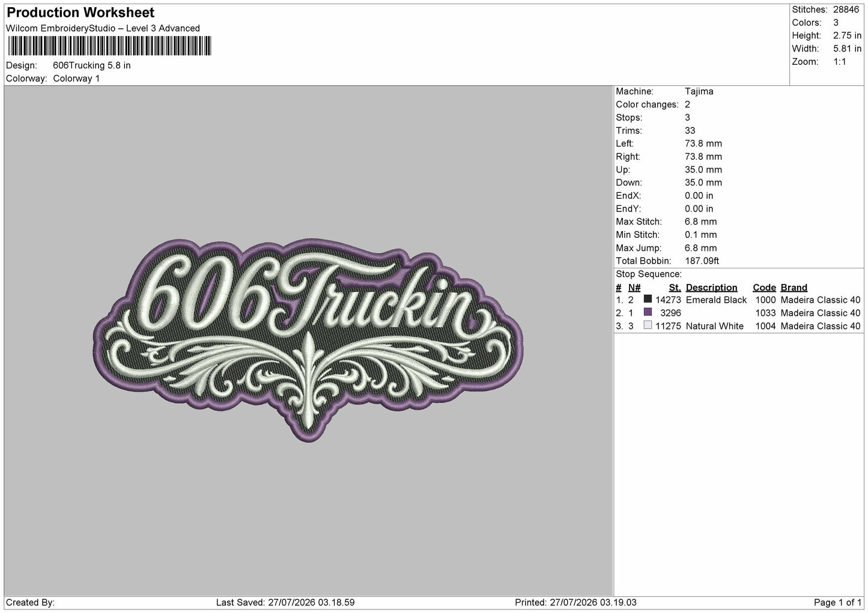Click the Emerald Black color swatch
868x613 pixels.
click(x=648, y=299)
